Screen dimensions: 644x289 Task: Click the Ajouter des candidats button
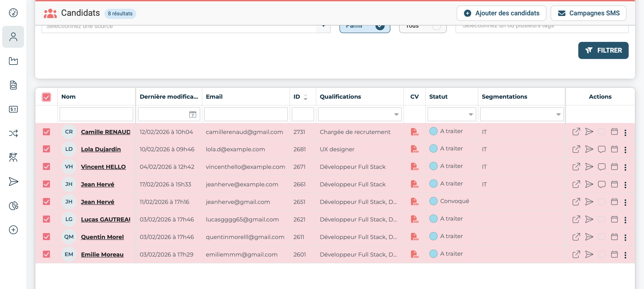click(x=501, y=13)
